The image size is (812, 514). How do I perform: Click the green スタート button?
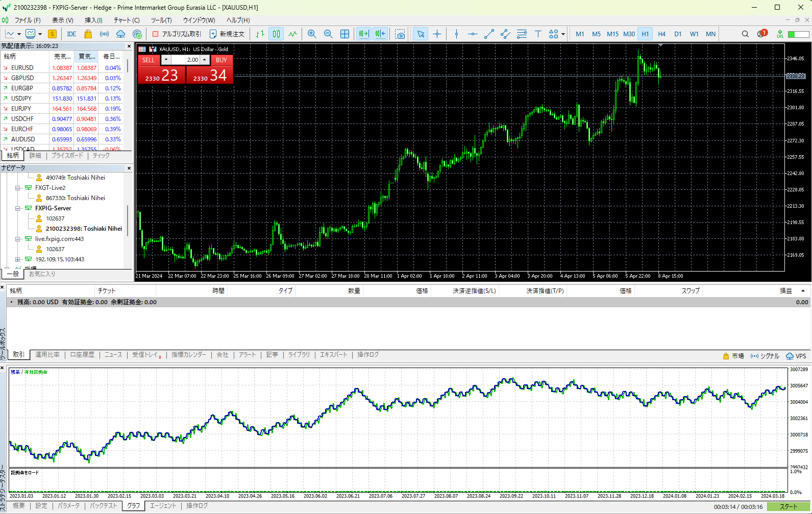[x=789, y=507]
